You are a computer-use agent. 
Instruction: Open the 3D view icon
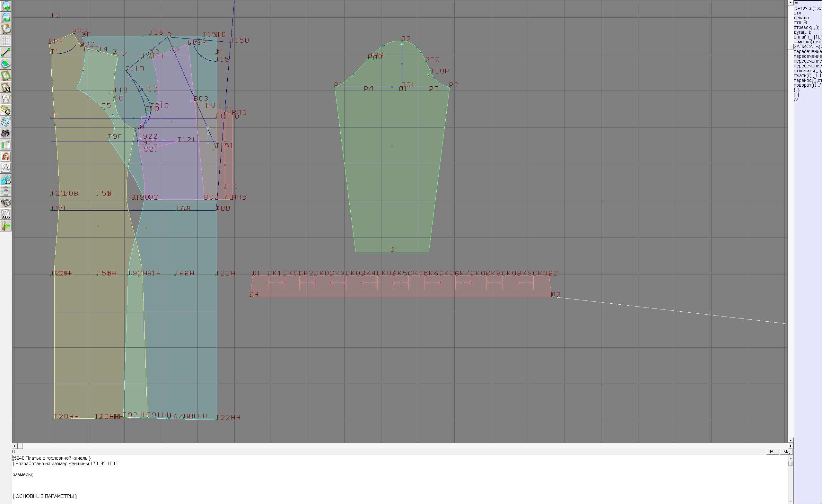(6, 180)
